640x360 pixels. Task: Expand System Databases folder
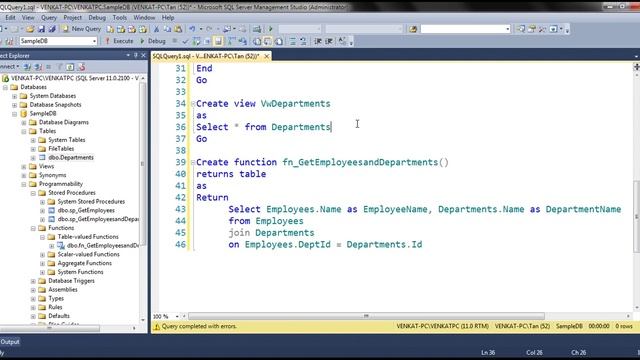click(15, 96)
